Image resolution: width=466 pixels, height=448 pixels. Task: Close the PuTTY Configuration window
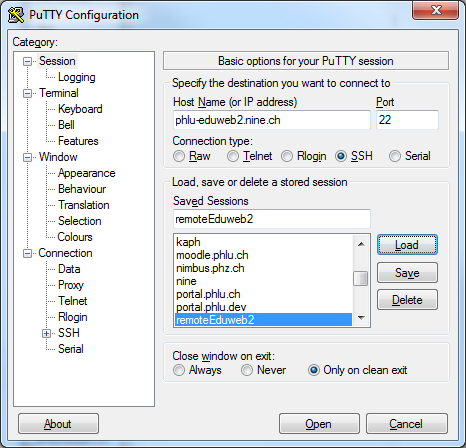coord(435,10)
